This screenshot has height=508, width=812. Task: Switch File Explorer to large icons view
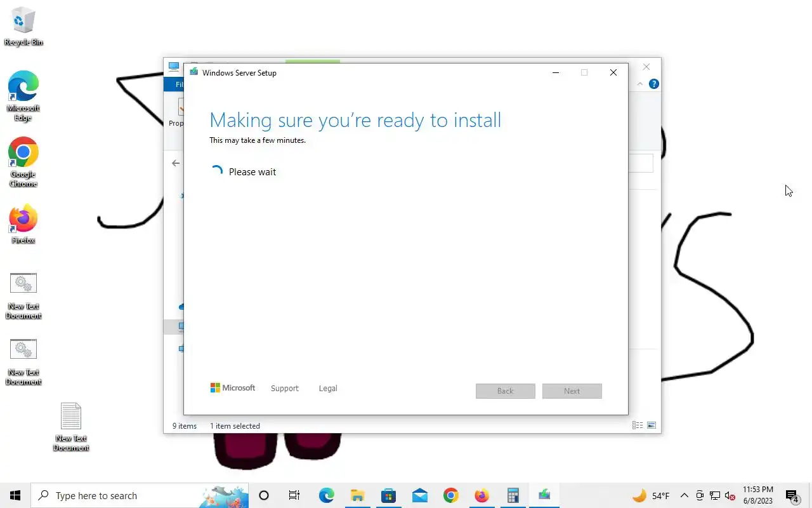[651, 425]
